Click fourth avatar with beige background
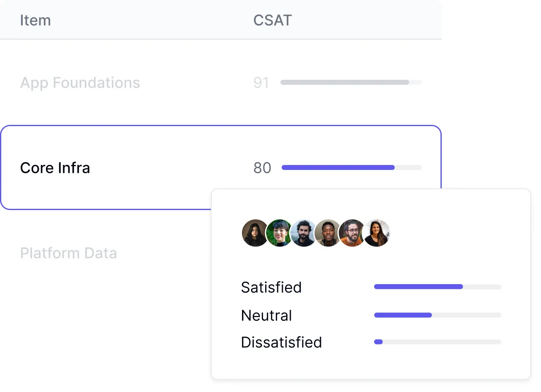 click(328, 233)
